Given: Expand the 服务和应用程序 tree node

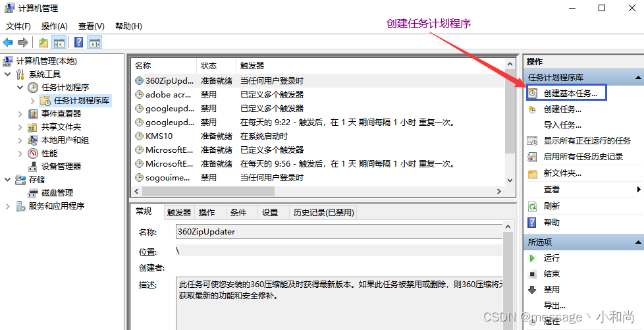Looking at the screenshot, I should coord(7,206).
